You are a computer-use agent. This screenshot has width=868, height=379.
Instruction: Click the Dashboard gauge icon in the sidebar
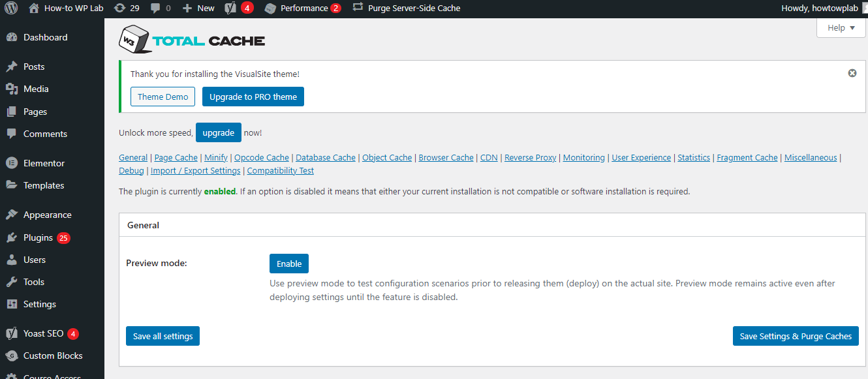coord(12,38)
